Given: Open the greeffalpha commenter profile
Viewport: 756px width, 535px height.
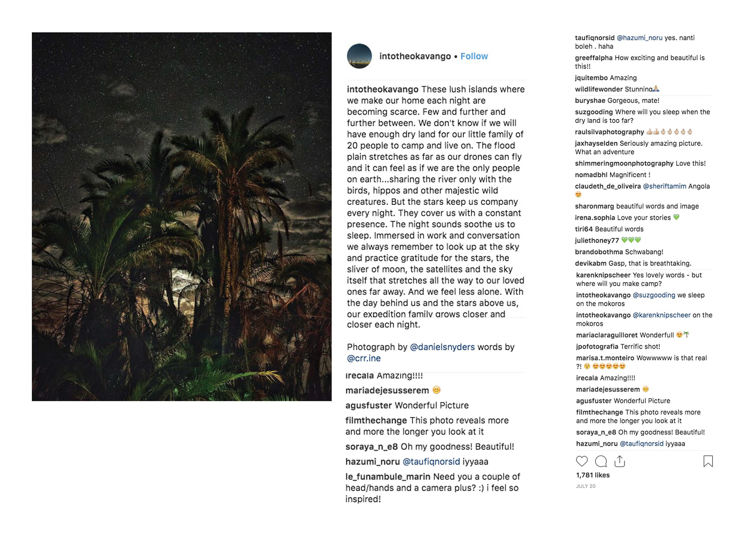Looking at the screenshot, I should click(593, 58).
